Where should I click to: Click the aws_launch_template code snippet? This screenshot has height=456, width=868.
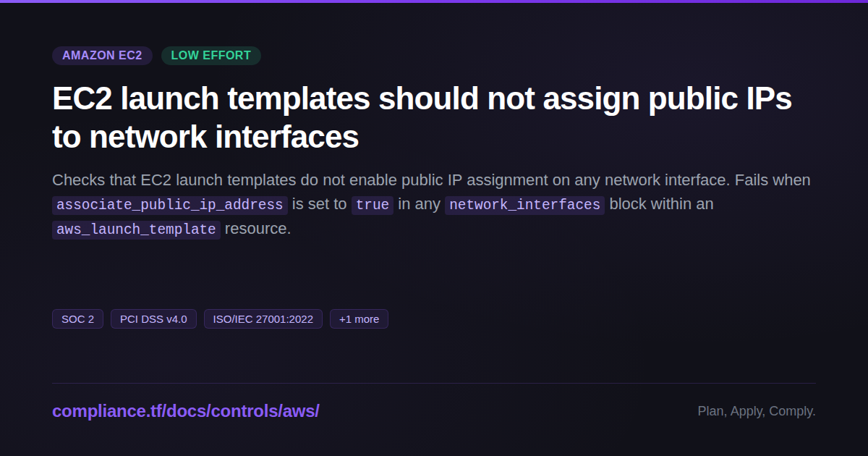136,229
